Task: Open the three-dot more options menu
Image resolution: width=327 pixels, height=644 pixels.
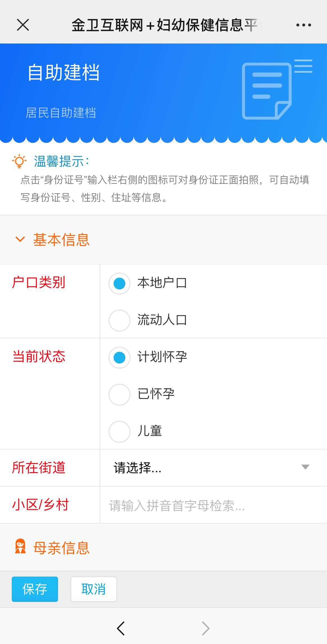Action: pos(303,25)
